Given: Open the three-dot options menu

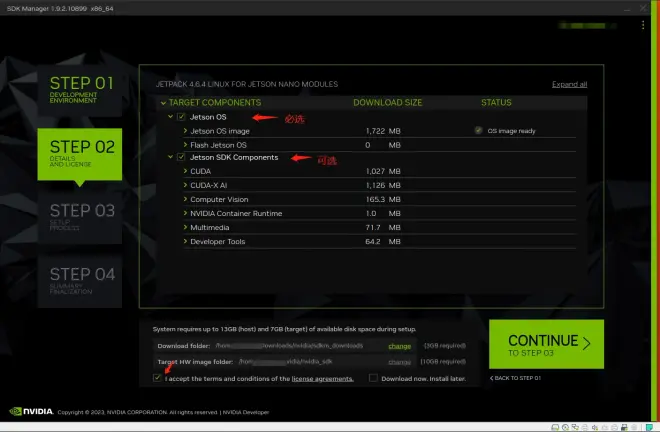Looking at the screenshot, I should 643,25.
